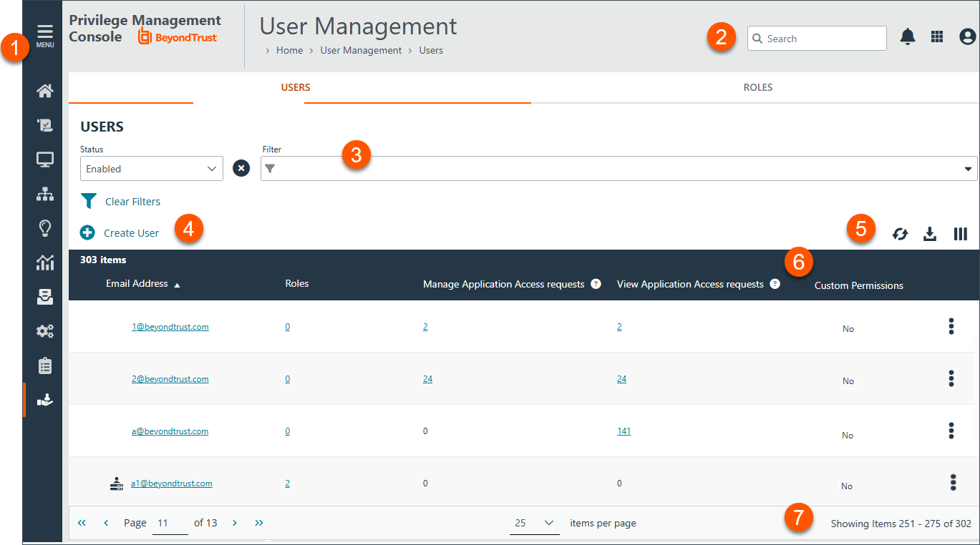
Task: Open row actions for 1@beyondtrust.com
Action: coord(951,326)
